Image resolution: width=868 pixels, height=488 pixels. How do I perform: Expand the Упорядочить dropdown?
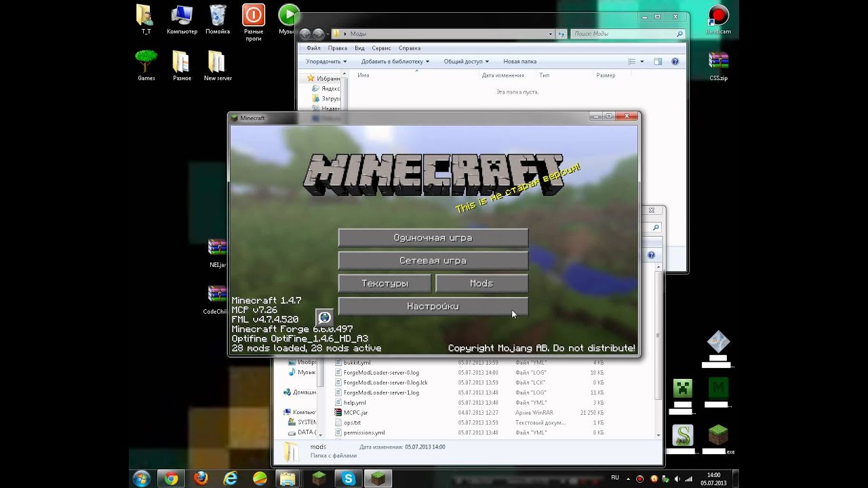point(326,62)
